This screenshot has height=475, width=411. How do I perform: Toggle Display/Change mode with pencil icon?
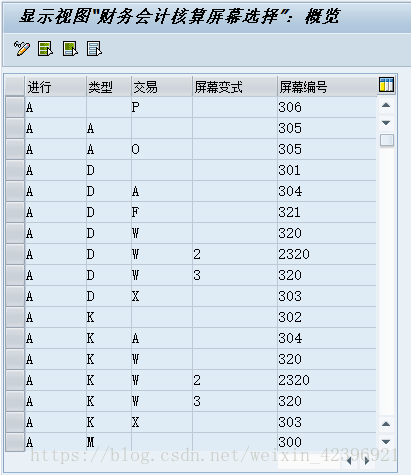click(x=22, y=49)
